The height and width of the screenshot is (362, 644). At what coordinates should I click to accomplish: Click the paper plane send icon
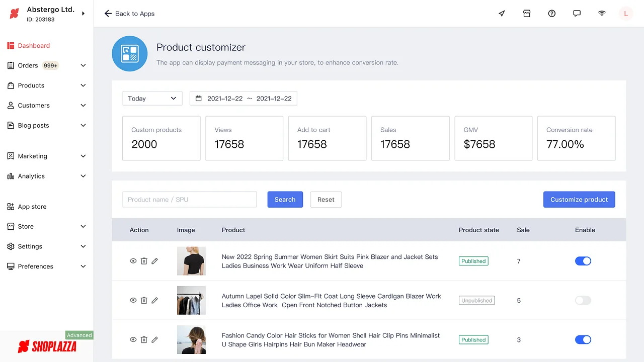(502, 14)
